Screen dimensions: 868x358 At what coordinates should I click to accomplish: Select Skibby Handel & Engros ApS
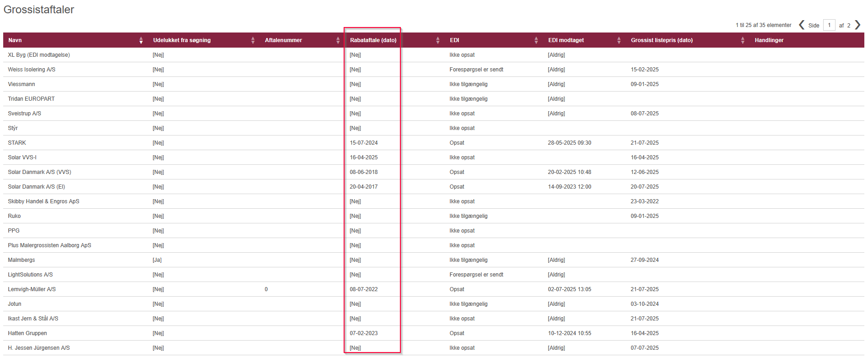click(x=43, y=201)
